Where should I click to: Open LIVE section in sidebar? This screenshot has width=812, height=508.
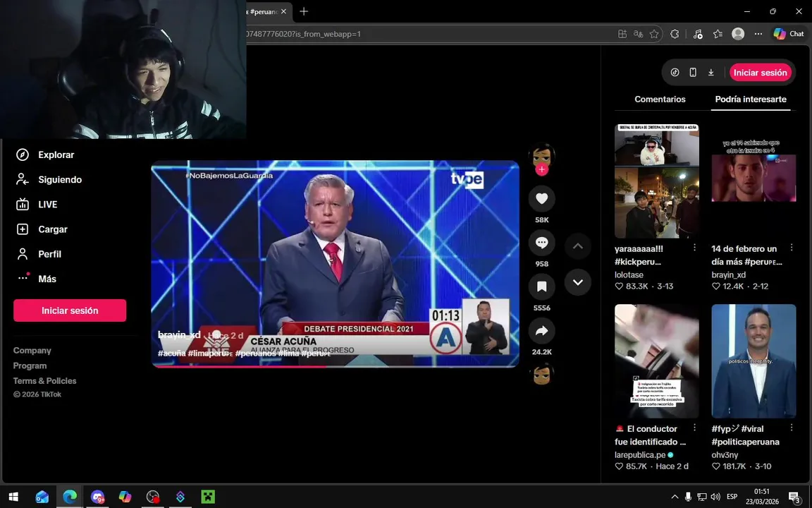[x=37, y=204]
